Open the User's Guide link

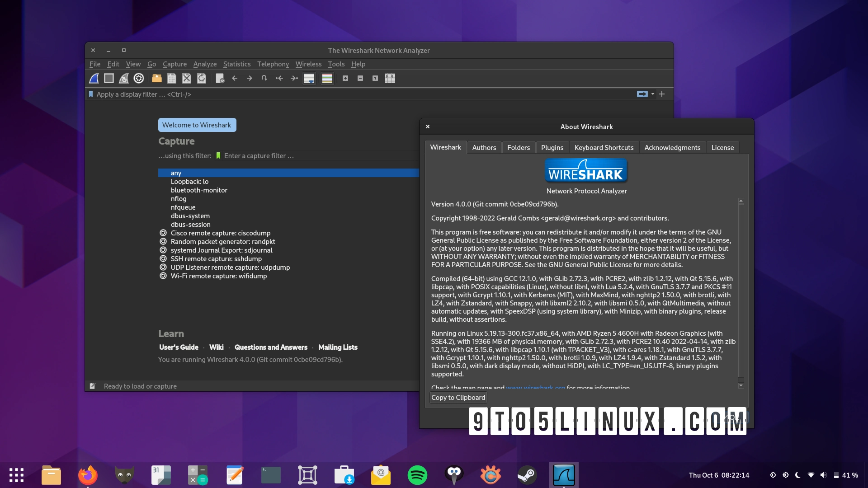179,347
